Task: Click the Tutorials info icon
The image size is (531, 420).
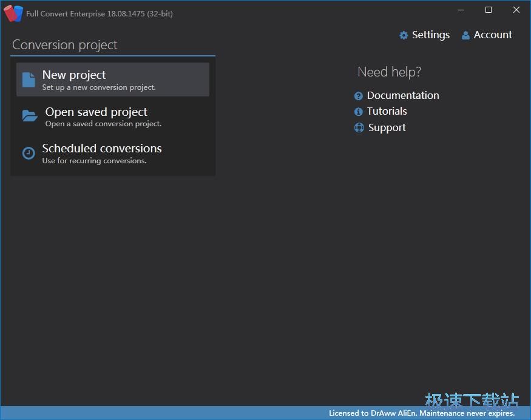Action: pyautogui.click(x=359, y=112)
